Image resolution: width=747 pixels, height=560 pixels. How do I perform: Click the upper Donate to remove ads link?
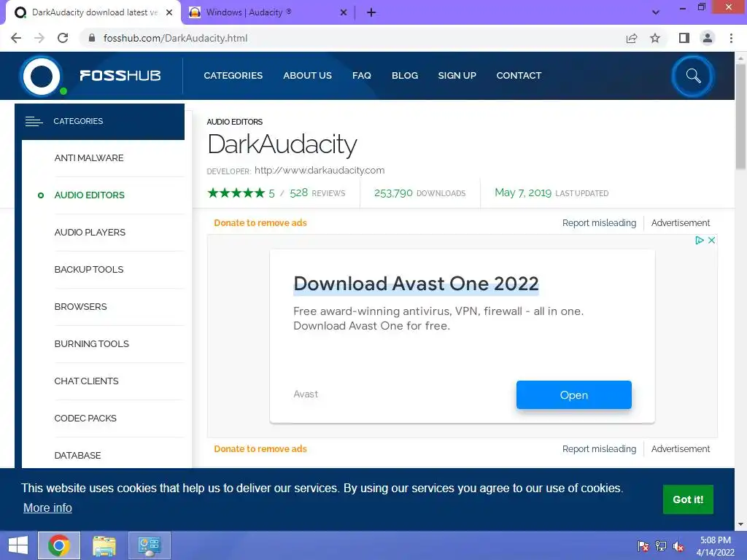(x=260, y=223)
